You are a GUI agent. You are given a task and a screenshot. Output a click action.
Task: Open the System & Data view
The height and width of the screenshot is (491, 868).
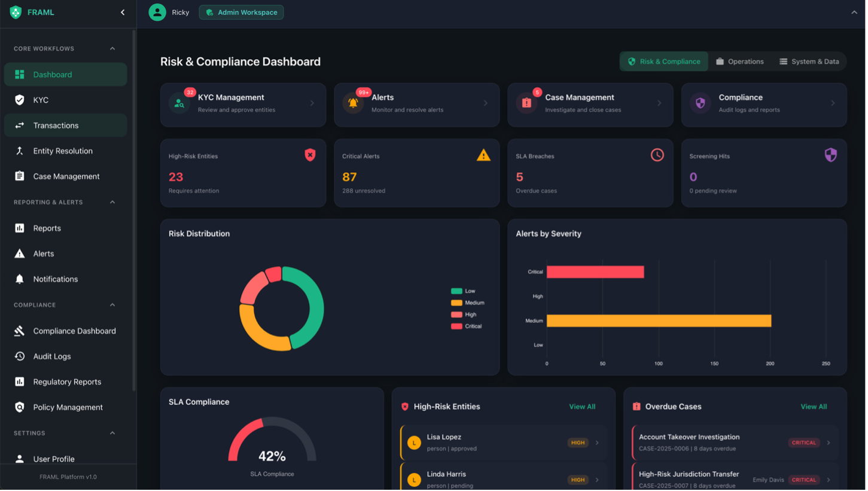(x=809, y=61)
